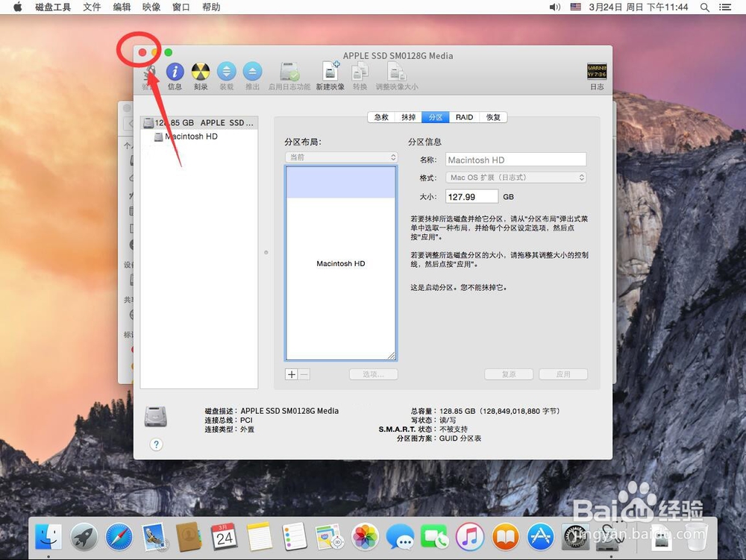Open Messages from the dock
The height and width of the screenshot is (560, 746).
point(400,537)
